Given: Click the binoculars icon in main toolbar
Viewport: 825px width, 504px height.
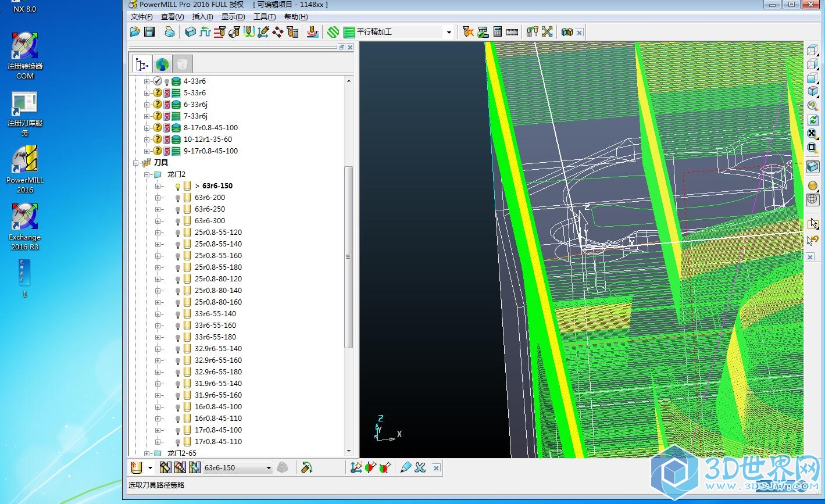Looking at the screenshot, I should click(567, 32).
